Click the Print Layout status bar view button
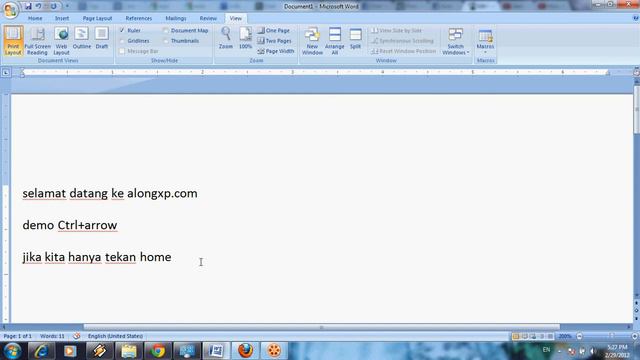640x360 pixels. (516, 336)
